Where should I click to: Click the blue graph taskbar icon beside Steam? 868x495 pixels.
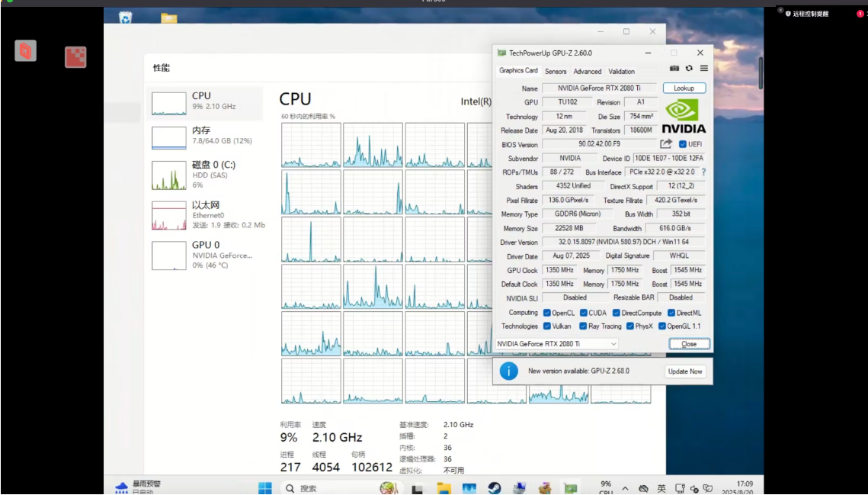pos(469,488)
